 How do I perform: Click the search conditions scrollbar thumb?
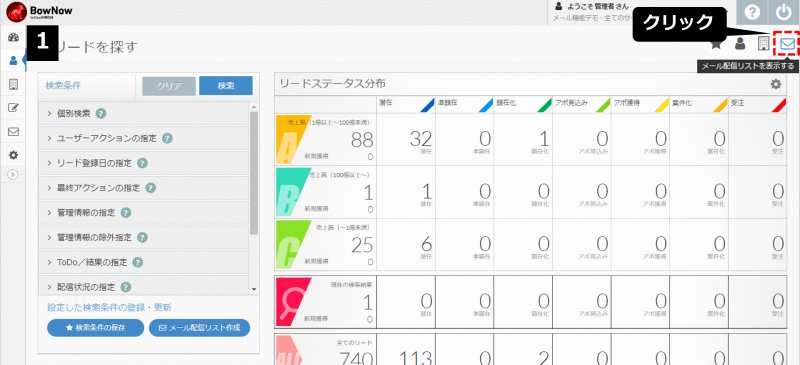tap(254, 173)
